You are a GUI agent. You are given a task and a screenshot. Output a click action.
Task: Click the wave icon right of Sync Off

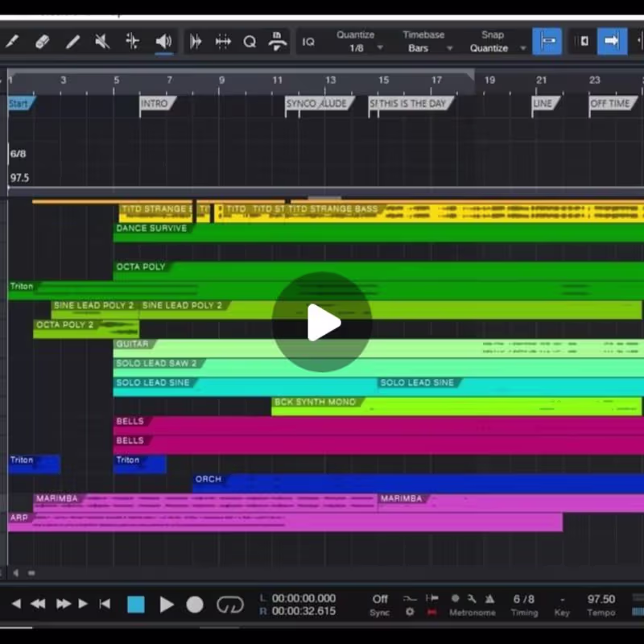pos(410,598)
